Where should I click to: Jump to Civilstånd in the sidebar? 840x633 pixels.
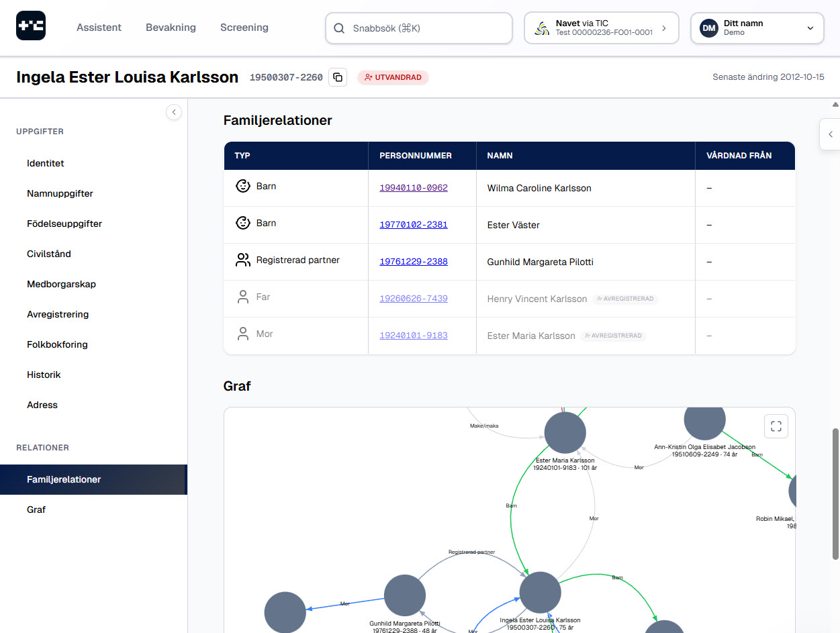coord(49,254)
